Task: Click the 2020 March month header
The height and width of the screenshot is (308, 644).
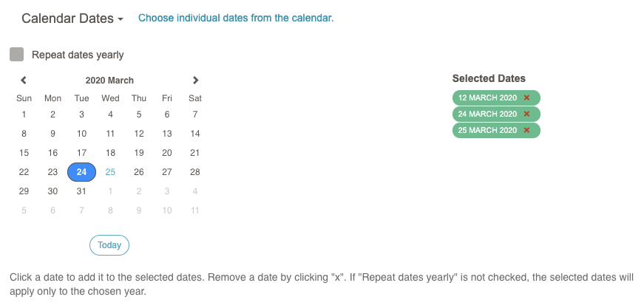Action: [109, 81]
